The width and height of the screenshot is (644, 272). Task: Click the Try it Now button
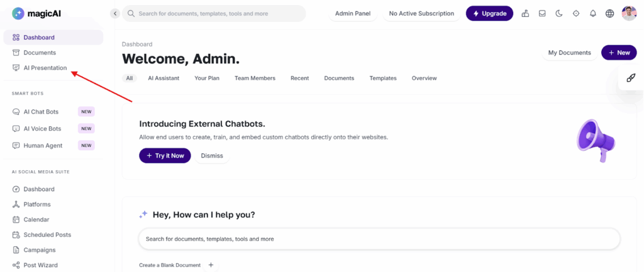[165, 155]
